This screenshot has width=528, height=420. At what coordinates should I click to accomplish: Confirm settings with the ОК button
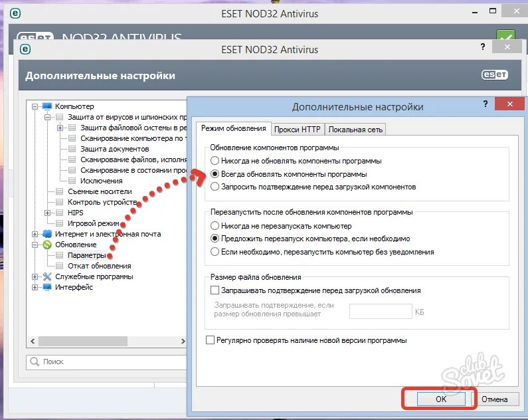[441, 399]
